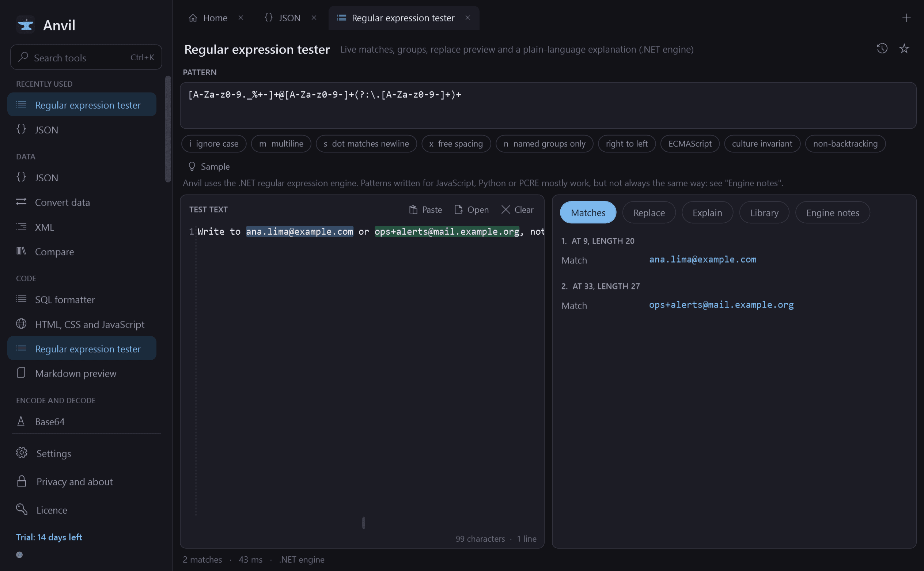Image resolution: width=924 pixels, height=571 pixels.
Task: Open the Library tab
Action: pyautogui.click(x=764, y=213)
